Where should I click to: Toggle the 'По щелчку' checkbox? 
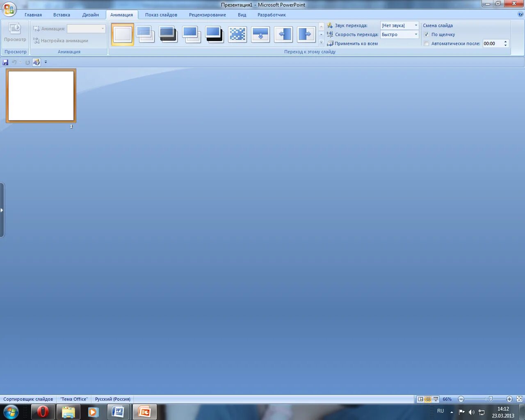[x=427, y=34]
